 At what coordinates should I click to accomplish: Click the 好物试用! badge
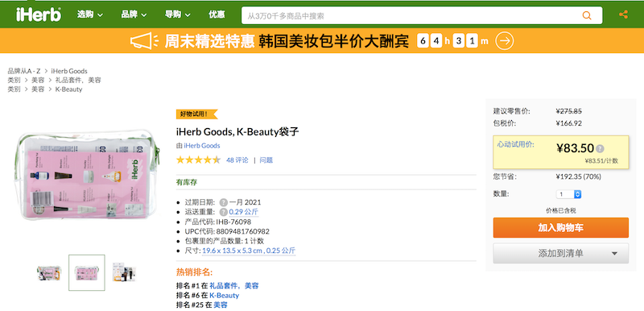[196, 114]
